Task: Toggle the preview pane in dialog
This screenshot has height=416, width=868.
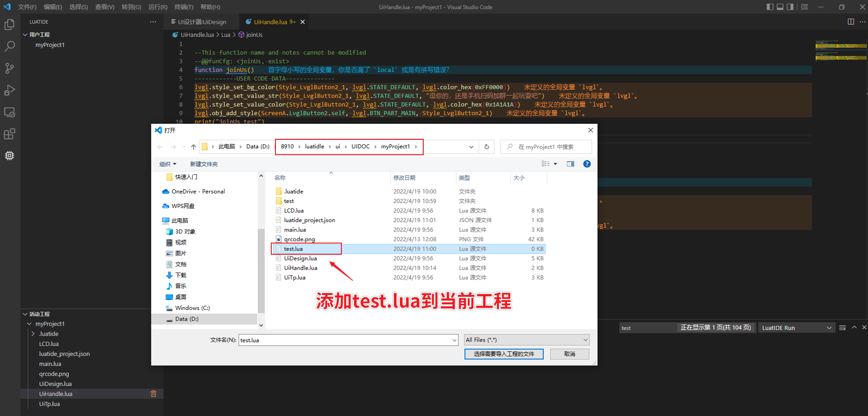Action: (x=571, y=164)
